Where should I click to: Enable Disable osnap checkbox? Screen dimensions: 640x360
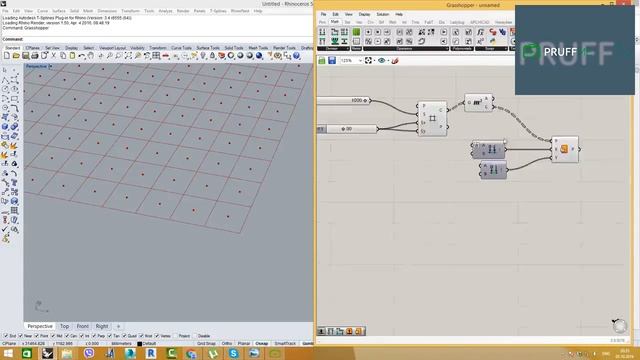point(195,336)
